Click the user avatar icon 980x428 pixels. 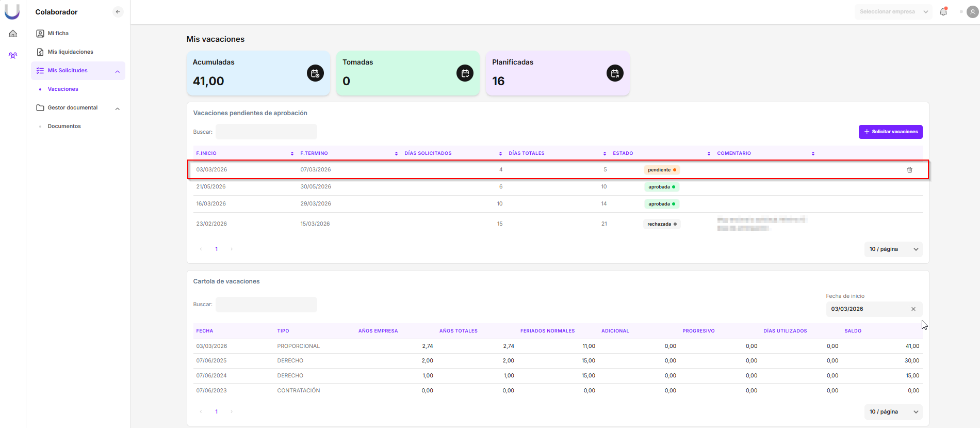973,12
